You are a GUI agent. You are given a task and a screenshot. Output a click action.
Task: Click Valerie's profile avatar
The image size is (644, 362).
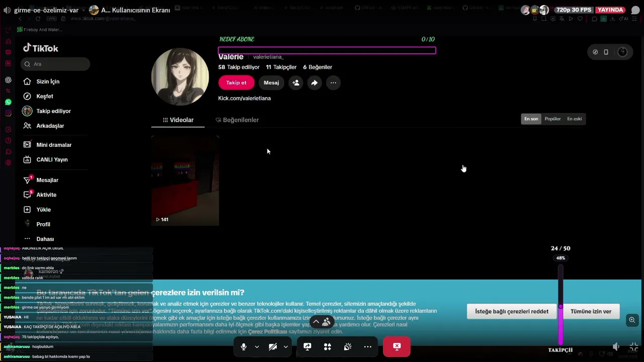tap(180, 76)
